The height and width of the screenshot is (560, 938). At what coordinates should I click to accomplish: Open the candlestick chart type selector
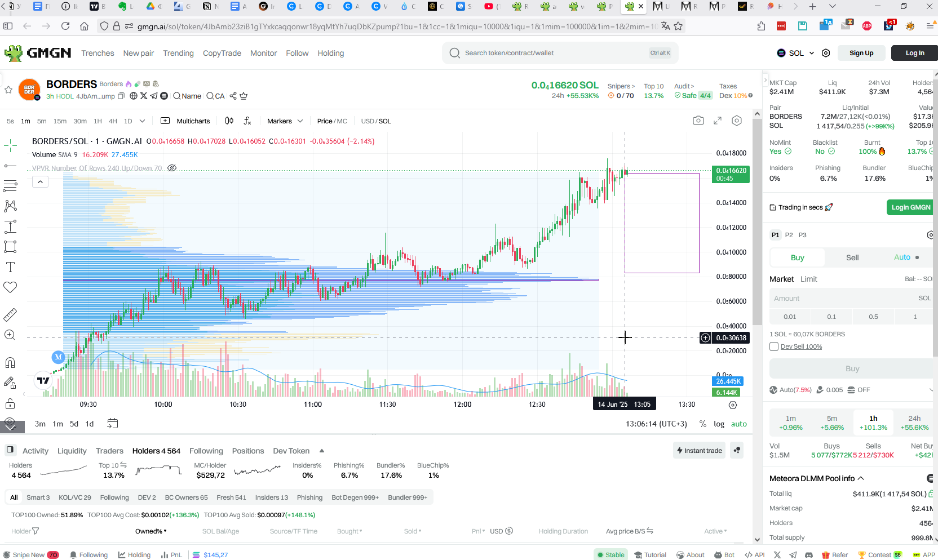[229, 121]
